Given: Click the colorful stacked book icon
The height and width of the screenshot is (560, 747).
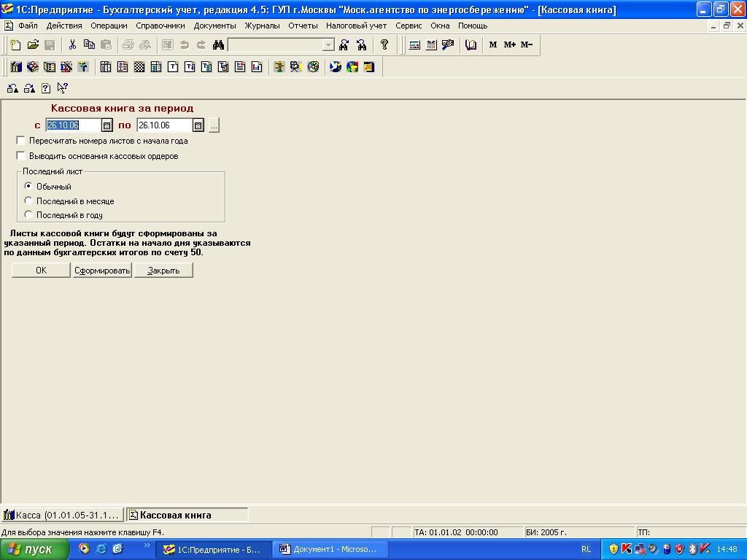Looking at the screenshot, I should [33, 67].
